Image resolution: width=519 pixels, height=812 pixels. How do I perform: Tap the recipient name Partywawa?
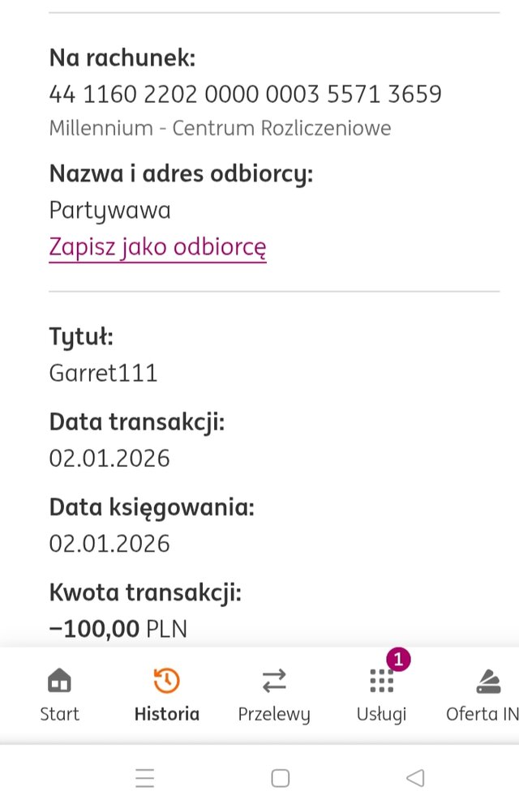click(x=109, y=211)
